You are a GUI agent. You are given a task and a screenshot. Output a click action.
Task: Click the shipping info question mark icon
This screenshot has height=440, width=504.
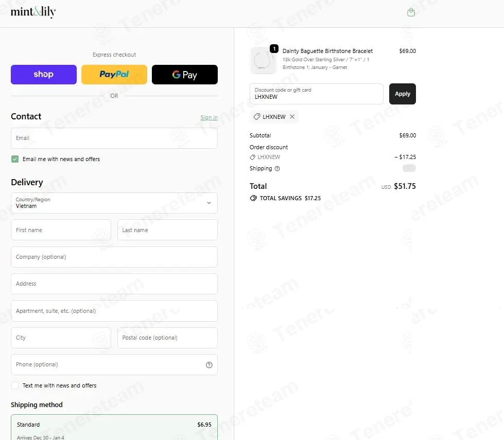pyautogui.click(x=277, y=169)
